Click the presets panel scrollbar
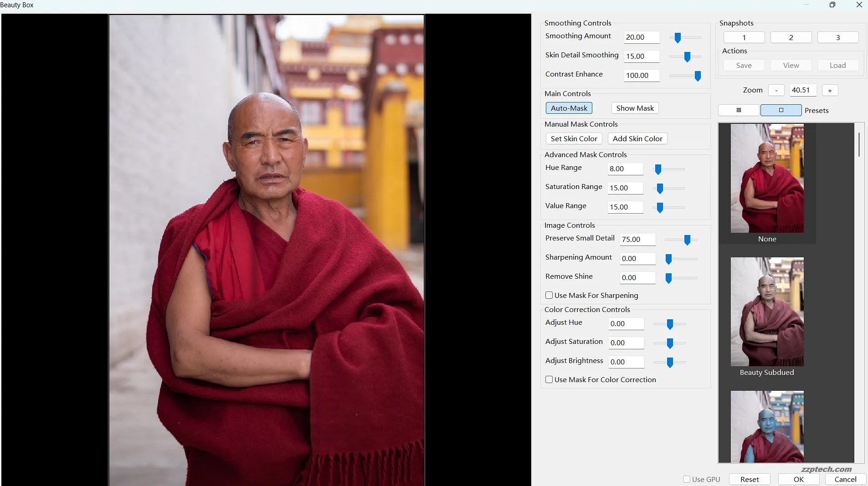 coord(859,145)
